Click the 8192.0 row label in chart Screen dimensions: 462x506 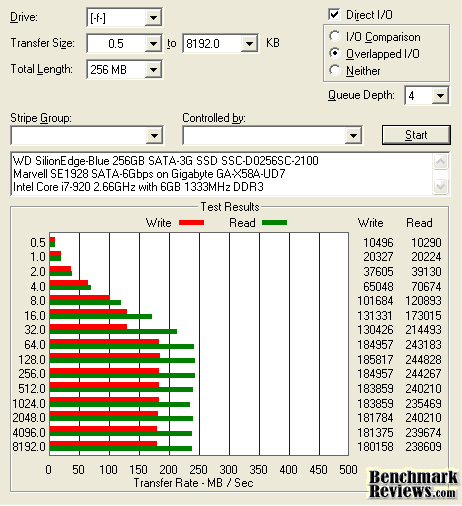(x=29, y=447)
